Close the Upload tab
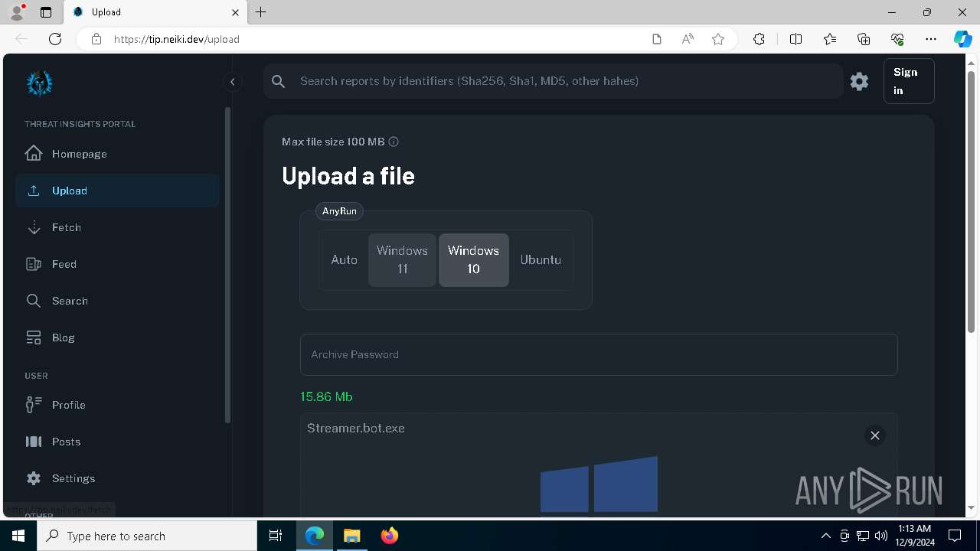 pyautogui.click(x=235, y=12)
